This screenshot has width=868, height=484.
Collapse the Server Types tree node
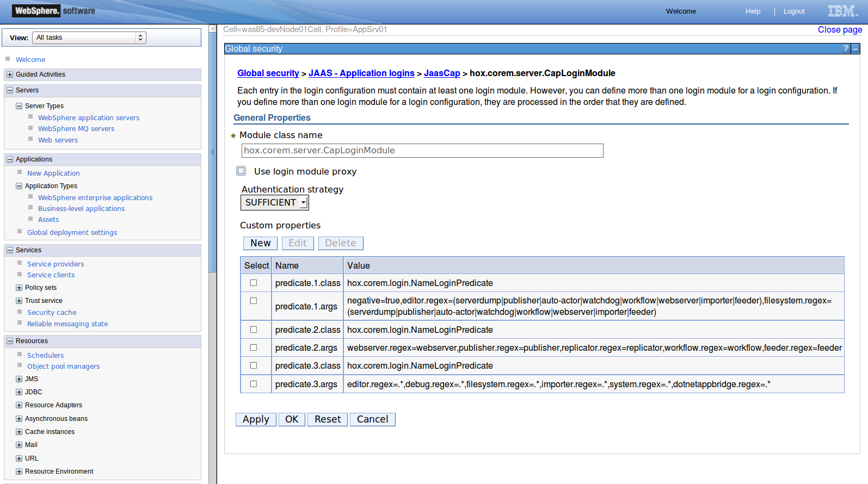coord(19,106)
